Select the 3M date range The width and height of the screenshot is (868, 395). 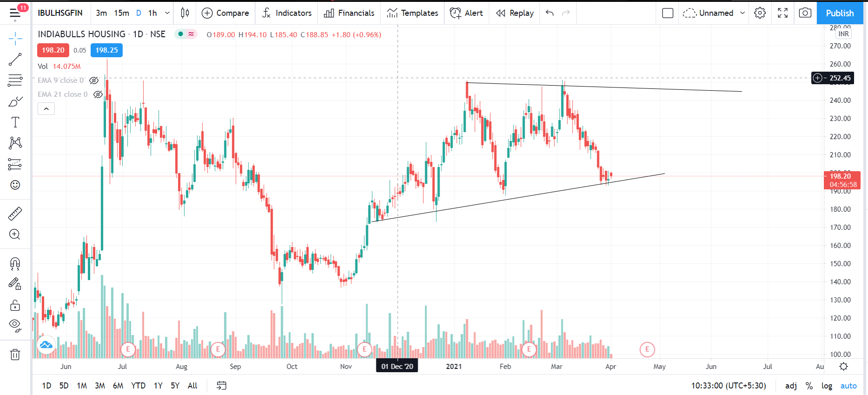point(100,386)
